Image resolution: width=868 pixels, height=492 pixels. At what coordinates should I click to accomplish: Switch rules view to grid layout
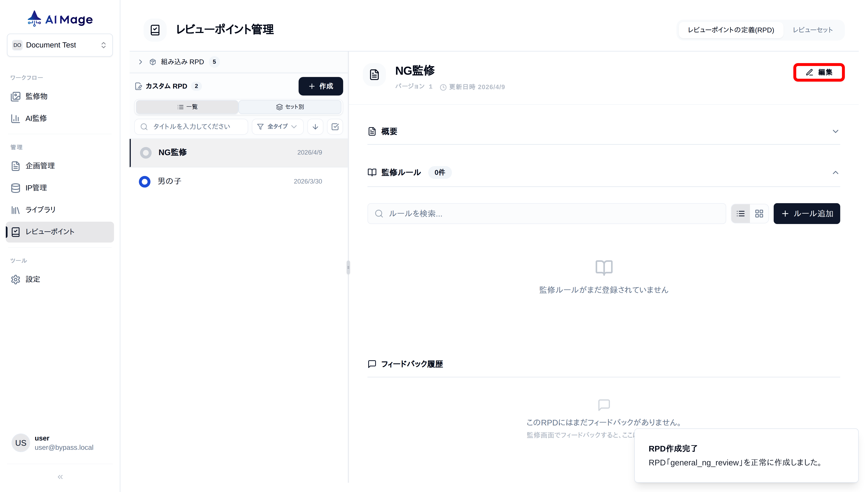click(x=759, y=213)
